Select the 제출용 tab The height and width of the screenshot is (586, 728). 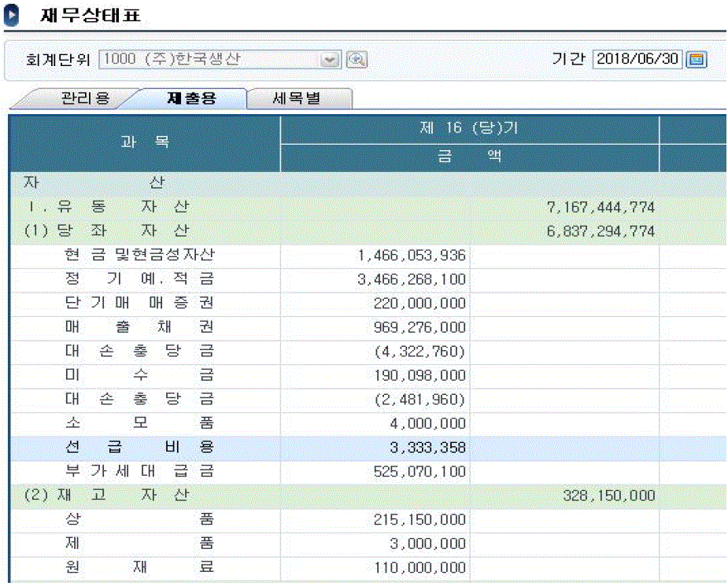[191, 99]
